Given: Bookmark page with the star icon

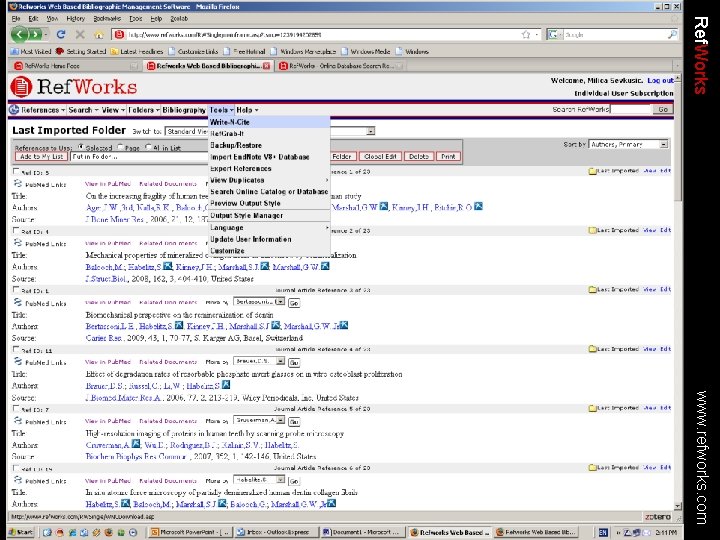Looking at the screenshot, I should (526, 34).
